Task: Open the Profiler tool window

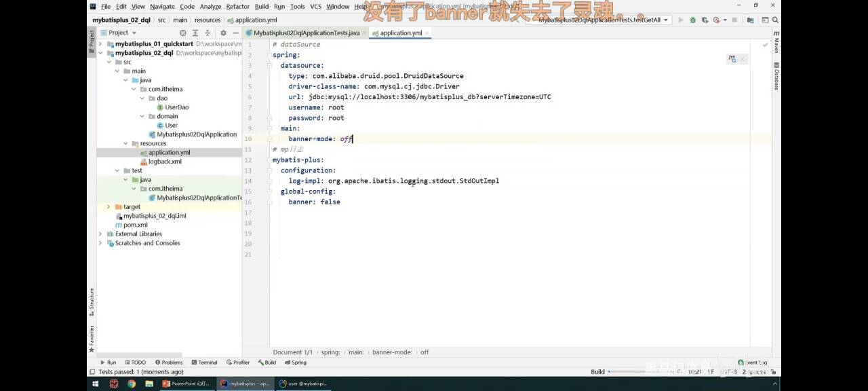Action: tap(238, 362)
